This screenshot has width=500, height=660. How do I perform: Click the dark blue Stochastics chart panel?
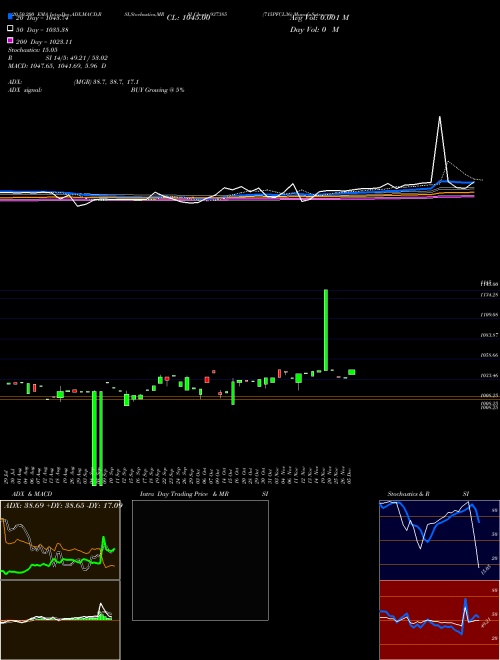tap(439, 540)
